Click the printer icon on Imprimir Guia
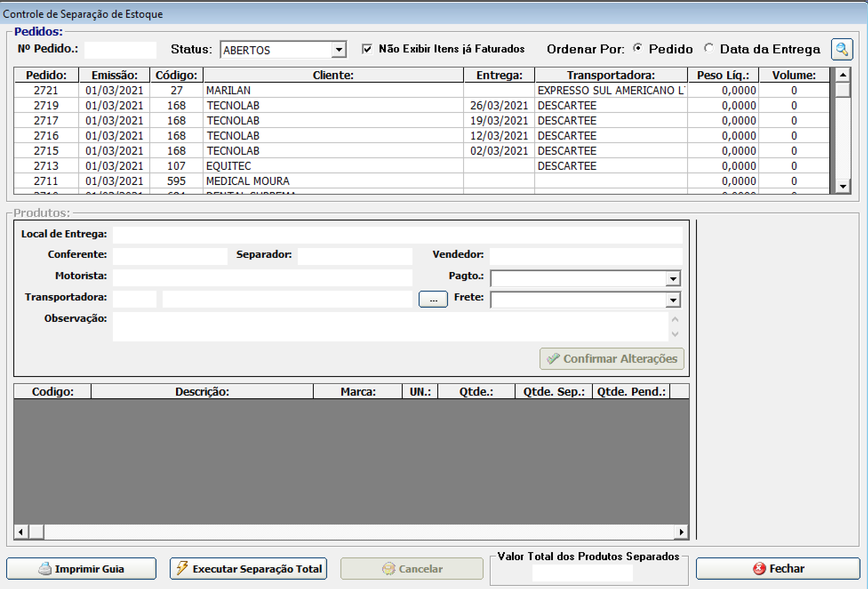This screenshot has height=589, width=868. (x=45, y=569)
